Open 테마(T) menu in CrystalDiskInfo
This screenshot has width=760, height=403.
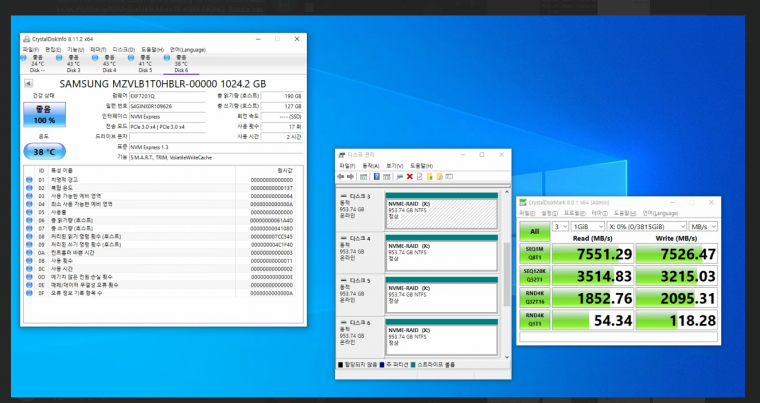coord(98,49)
